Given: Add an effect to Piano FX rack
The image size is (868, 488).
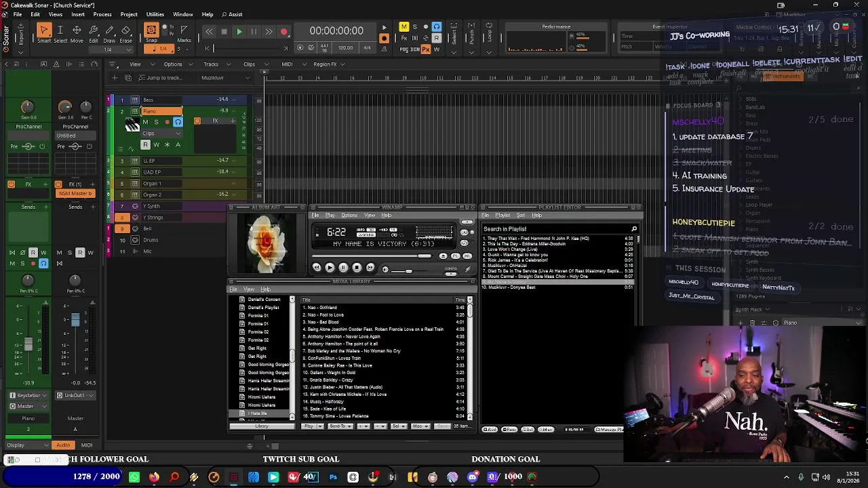Looking at the screenshot, I should (x=233, y=121).
